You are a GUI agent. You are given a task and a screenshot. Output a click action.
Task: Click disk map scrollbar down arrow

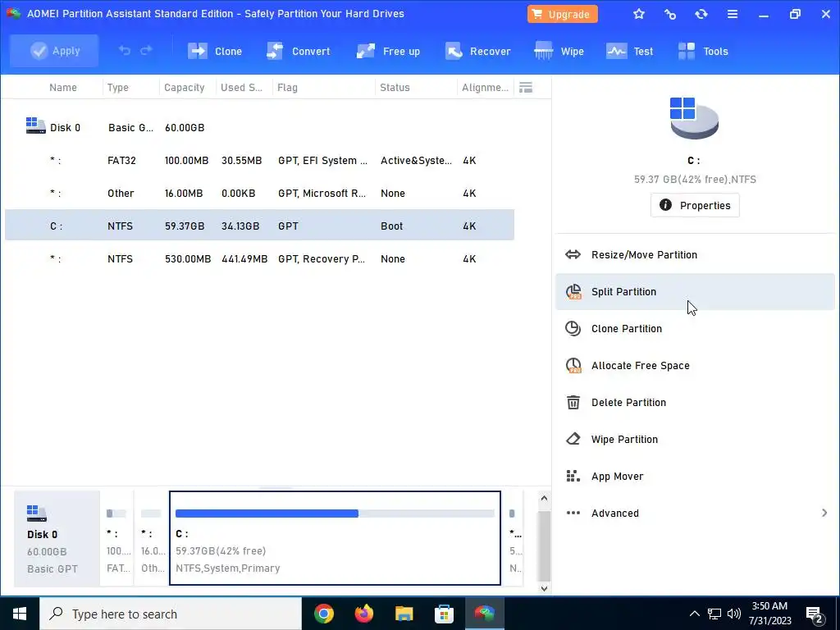click(x=544, y=588)
